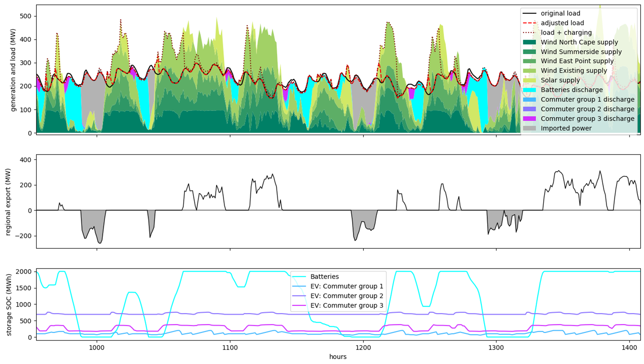Click the Wind Summerside supply legend swatch

pos(529,52)
